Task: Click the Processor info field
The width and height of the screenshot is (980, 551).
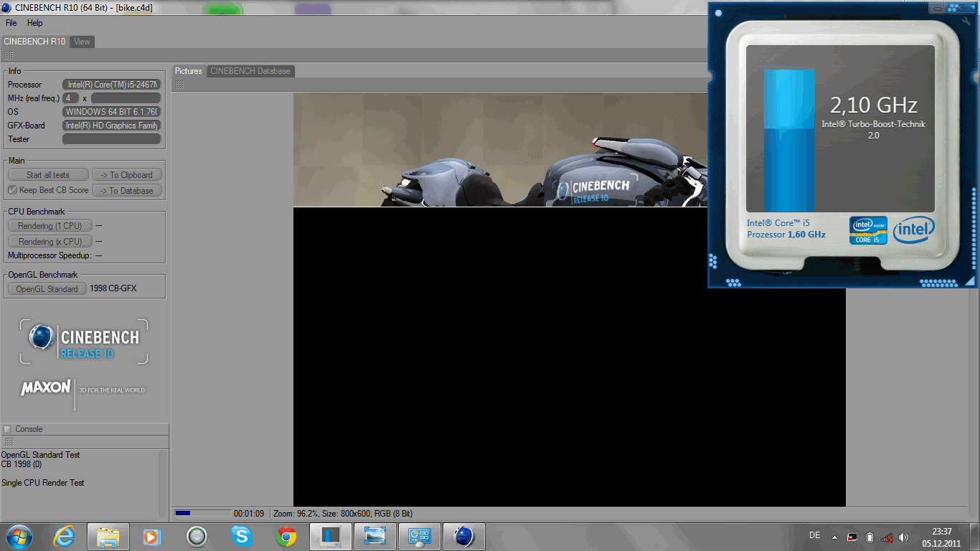Action: 112,85
